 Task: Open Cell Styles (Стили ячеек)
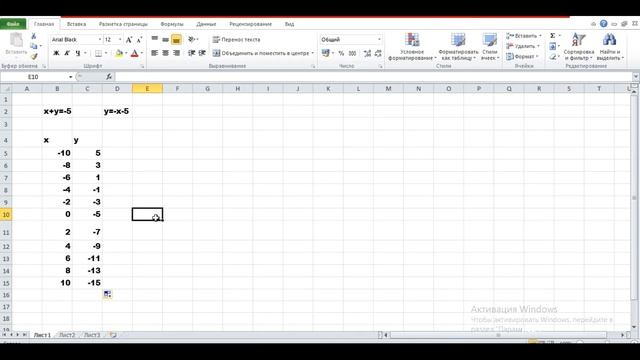coord(489,47)
